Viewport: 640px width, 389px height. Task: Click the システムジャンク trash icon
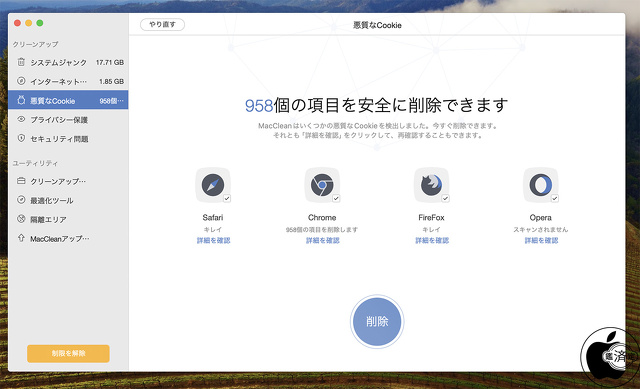pyautogui.click(x=21, y=62)
